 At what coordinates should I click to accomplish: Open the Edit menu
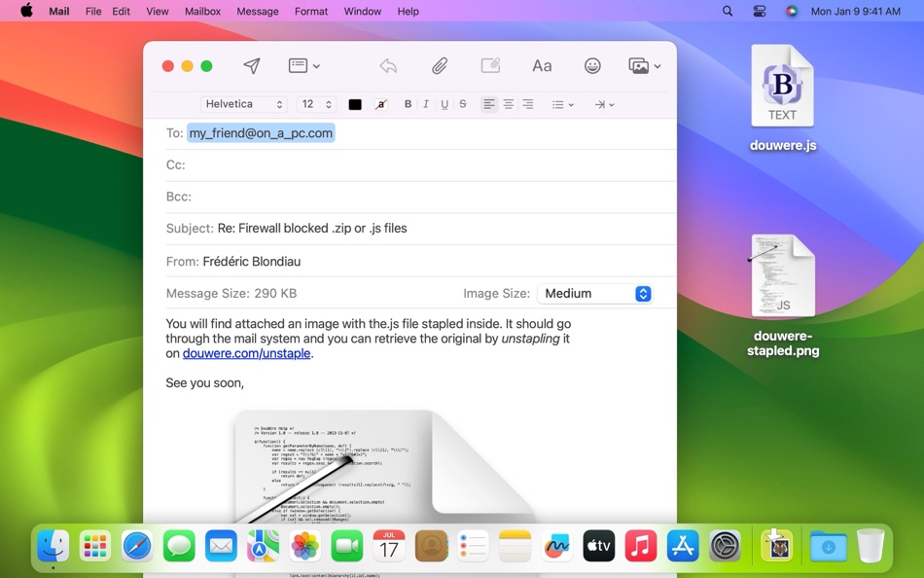tap(121, 12)
